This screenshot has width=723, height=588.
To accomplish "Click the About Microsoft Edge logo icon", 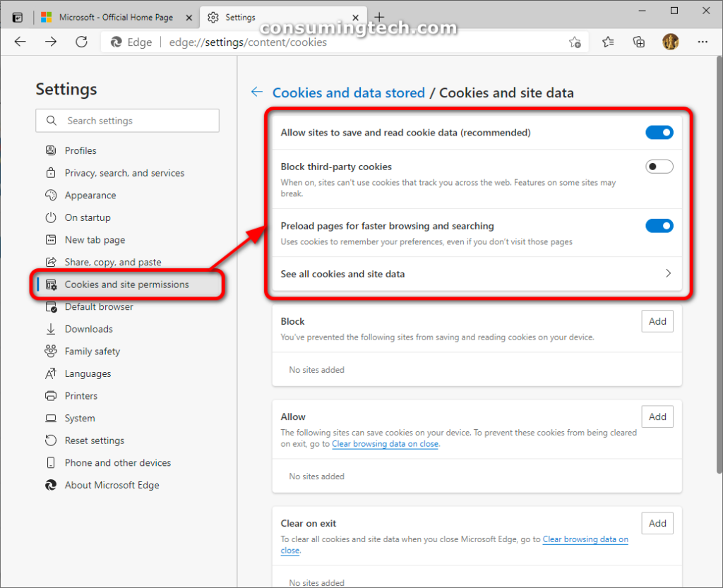I will [51, 485].
